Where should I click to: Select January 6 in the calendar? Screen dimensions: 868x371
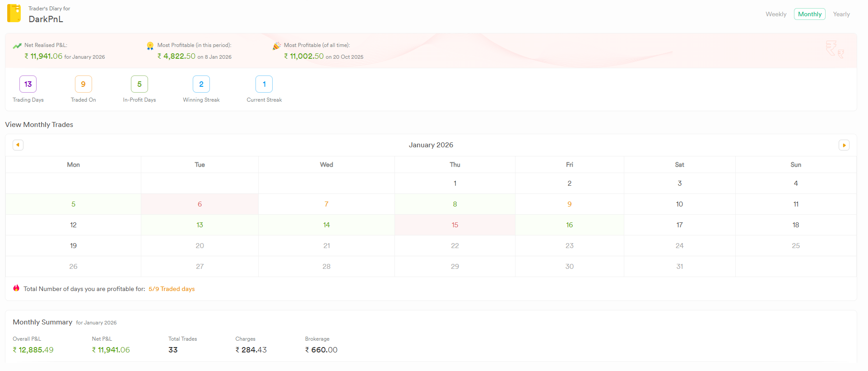point(200,204)
